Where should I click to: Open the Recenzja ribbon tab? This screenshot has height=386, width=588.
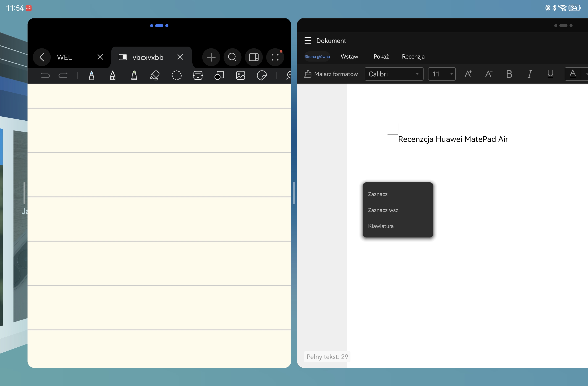413,56
